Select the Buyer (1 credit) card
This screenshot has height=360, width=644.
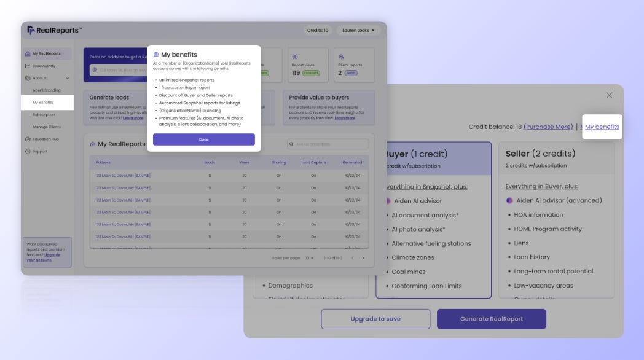(433, 220)
